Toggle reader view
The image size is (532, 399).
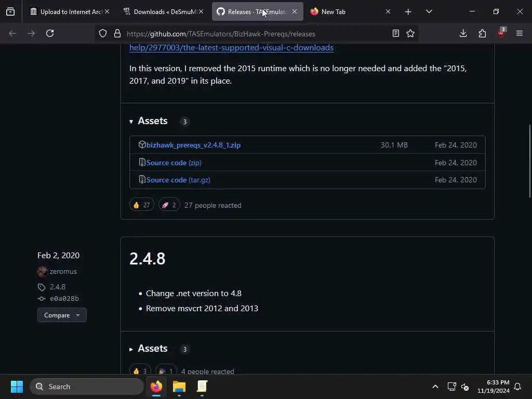(395, 33)
